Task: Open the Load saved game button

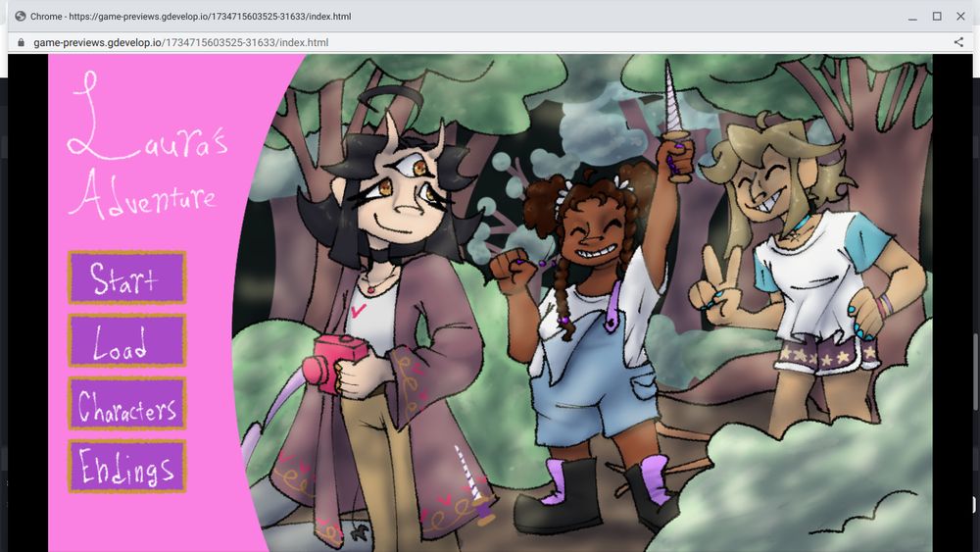Action: pos(126,340)
